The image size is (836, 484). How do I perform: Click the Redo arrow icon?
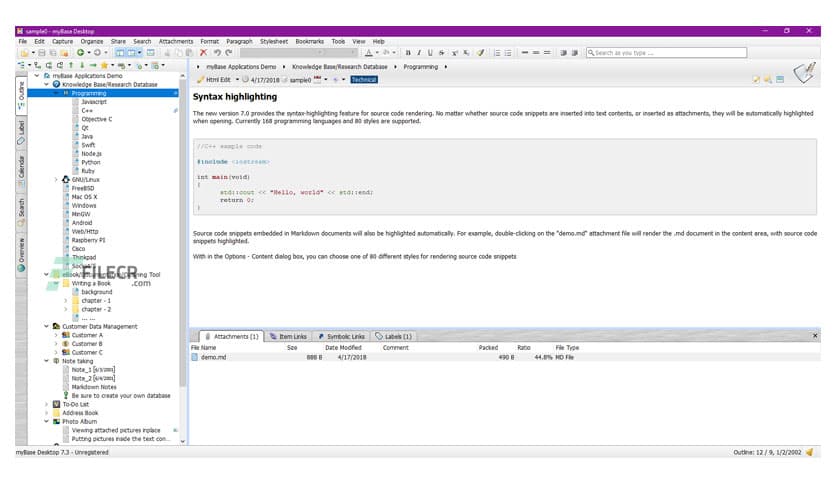click(229, 53)
